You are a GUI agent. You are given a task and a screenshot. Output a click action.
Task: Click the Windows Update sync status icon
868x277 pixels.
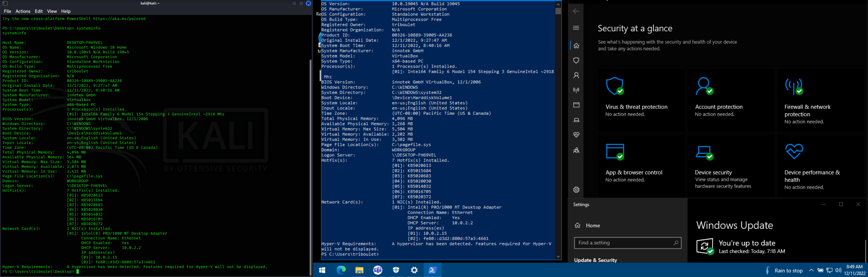point(705,246)
